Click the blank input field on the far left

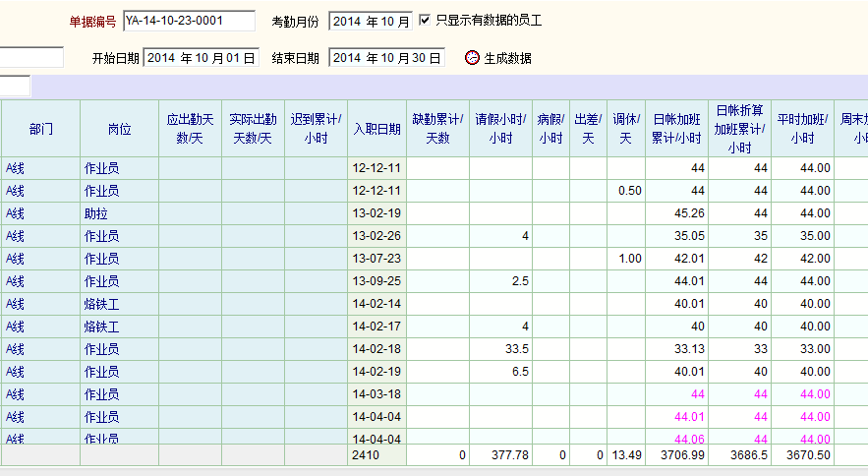pos(30,58)
